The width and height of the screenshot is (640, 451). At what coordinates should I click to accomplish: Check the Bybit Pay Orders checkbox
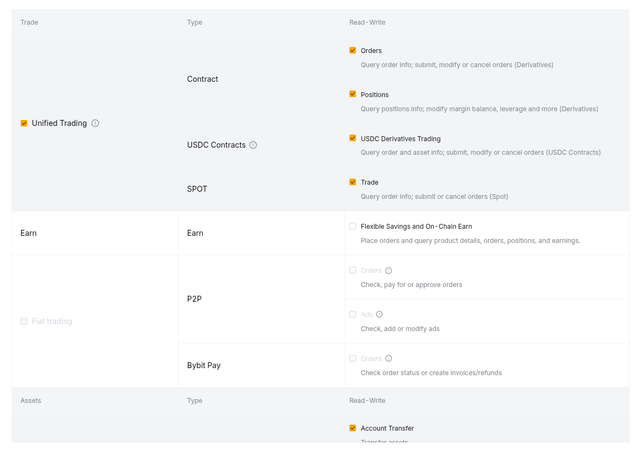(x=353, y=358)
